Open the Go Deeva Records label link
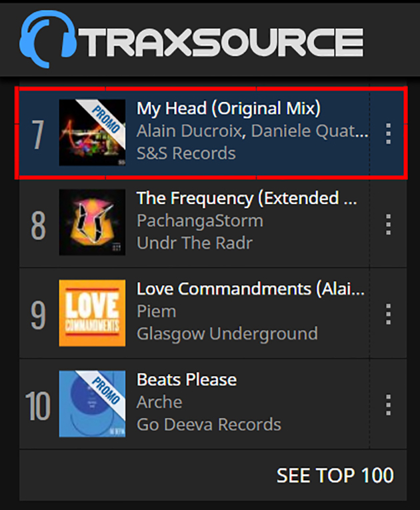 point(209,425)
